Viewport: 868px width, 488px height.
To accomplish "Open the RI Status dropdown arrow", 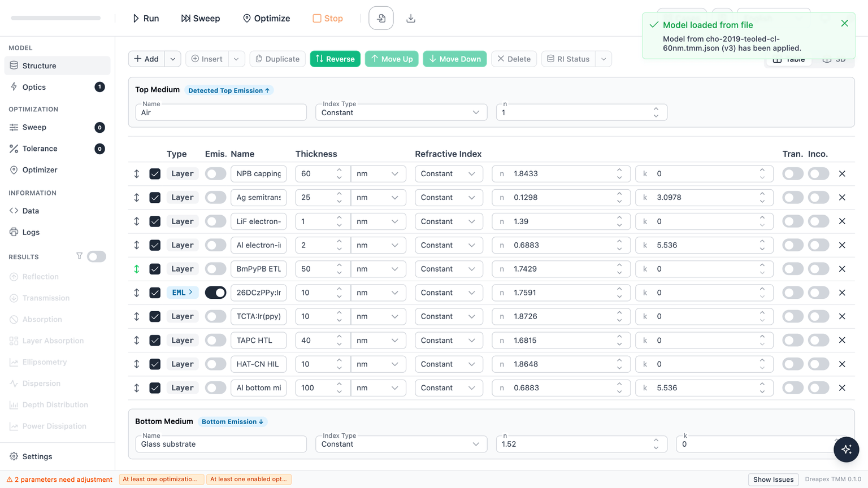I will [604, 59].
